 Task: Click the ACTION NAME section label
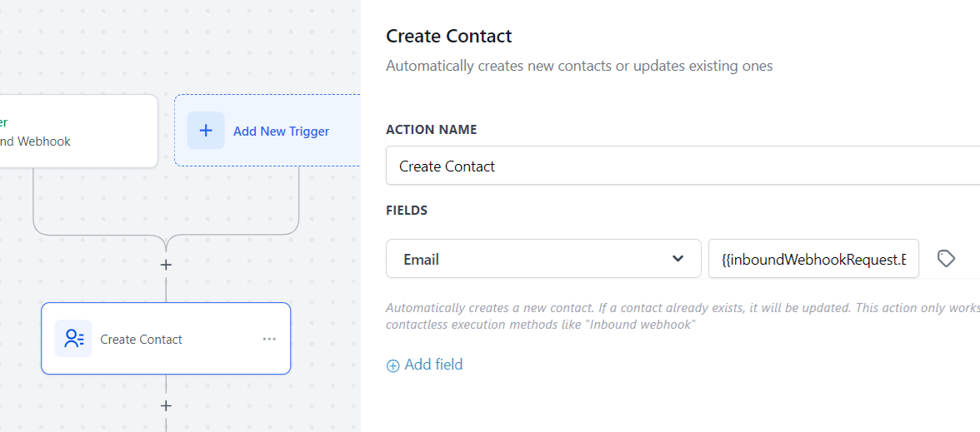tap(432, 130)
